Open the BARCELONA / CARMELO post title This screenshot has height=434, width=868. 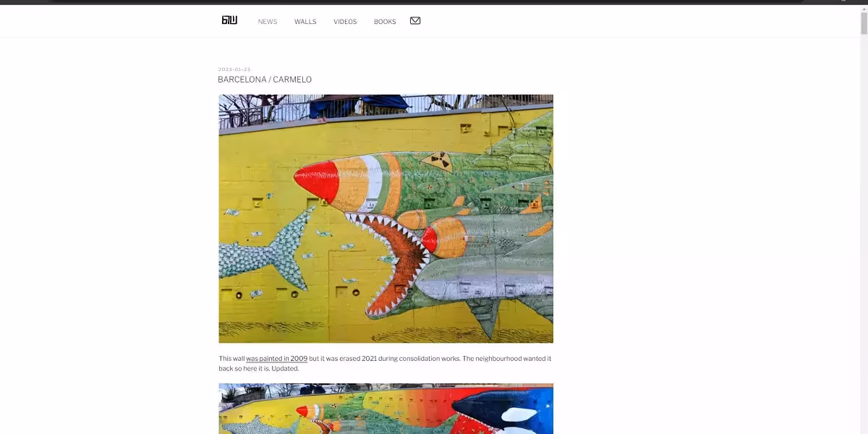(265, 80)
